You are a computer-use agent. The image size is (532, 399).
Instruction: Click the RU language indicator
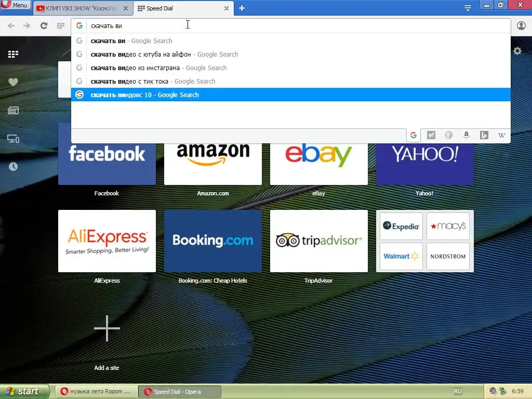[458, 391]
